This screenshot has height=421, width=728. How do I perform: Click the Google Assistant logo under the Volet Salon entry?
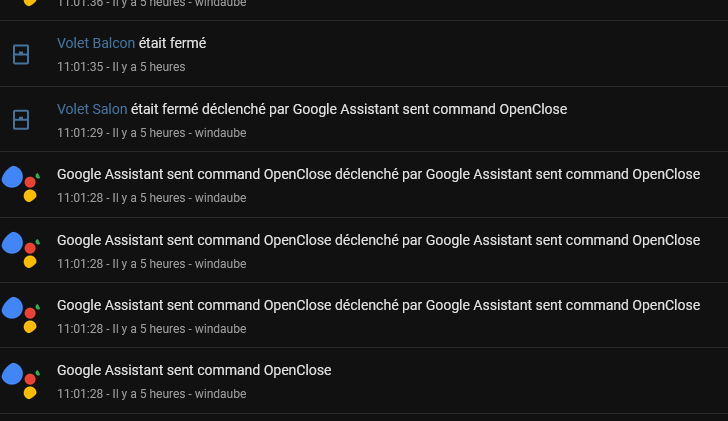coord(21,184)
